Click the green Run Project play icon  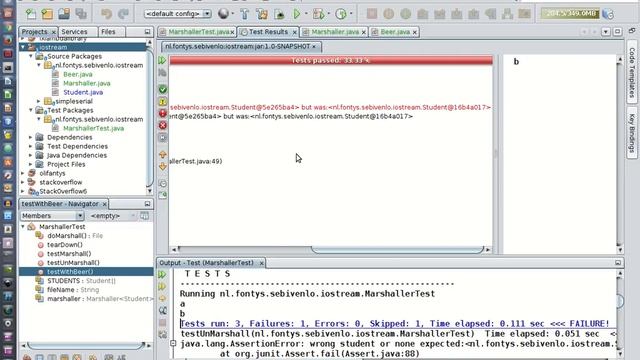[x=297, y=14]
